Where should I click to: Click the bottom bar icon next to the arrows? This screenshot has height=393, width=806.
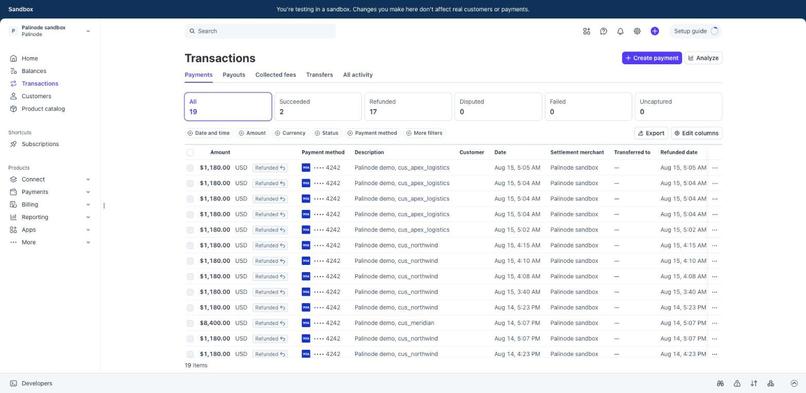pyautogui.click(x=770, y=384)
